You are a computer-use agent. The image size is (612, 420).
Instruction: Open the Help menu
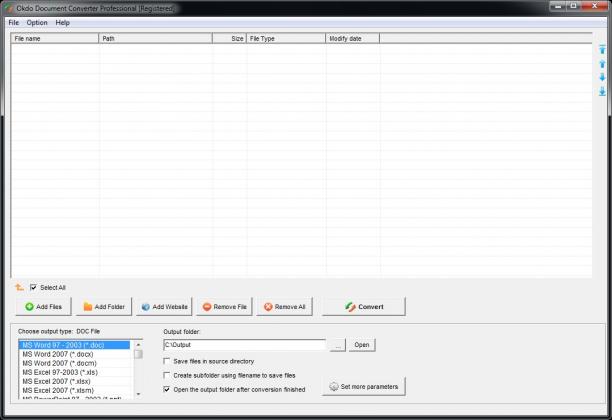(62, 23)
